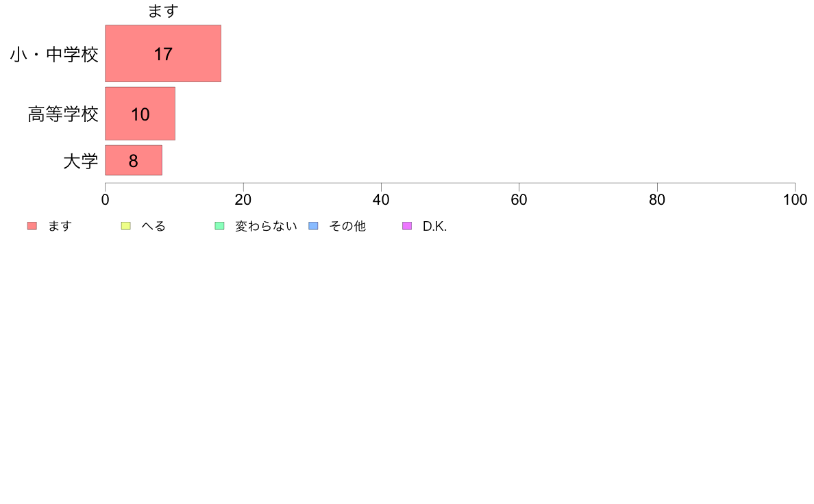Click the D.K. legend text label
This screenshot has height=504, width=814.
tap(434, 226)
